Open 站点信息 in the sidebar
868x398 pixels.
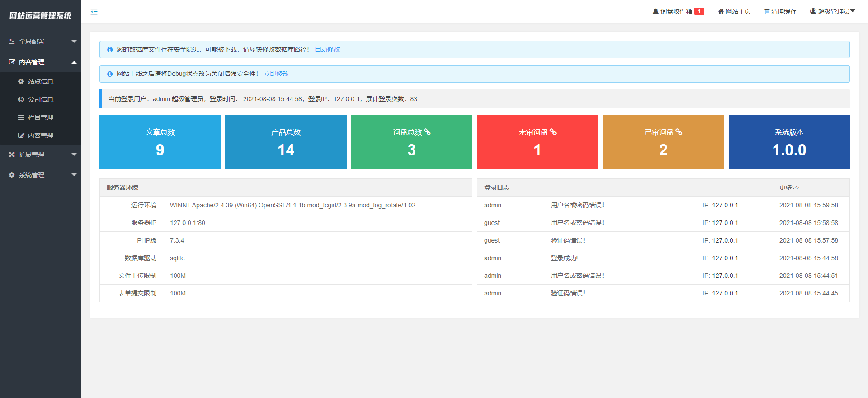coord(41,81)
